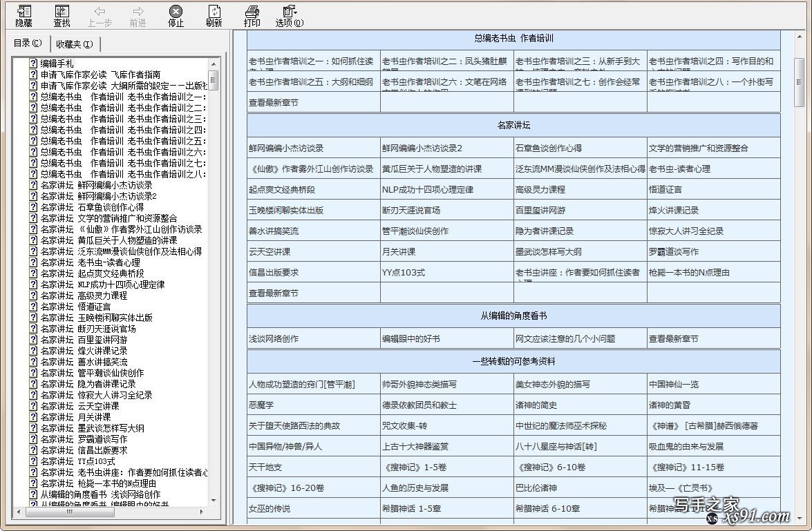812x531 pixels.
Task: Select 申请飞库作家必读 飞库作者指南 tree entry
Action: [x=100, y=75]
